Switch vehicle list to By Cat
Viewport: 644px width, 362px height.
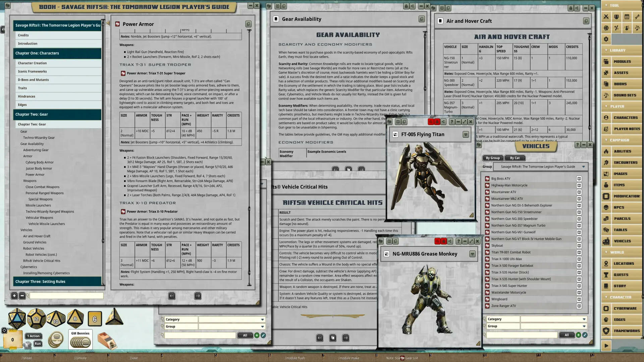point(515,158)
